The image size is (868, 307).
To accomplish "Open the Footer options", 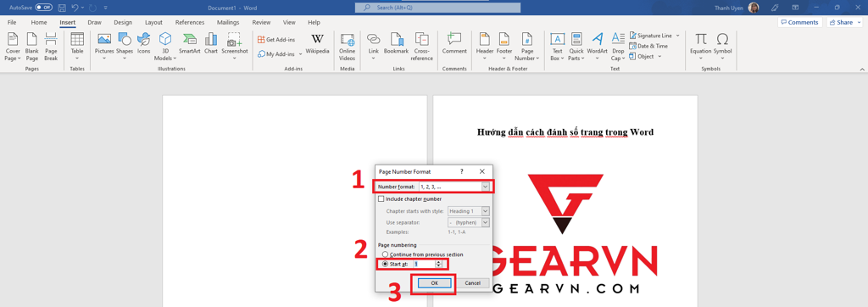I will [x=504, y=47].
